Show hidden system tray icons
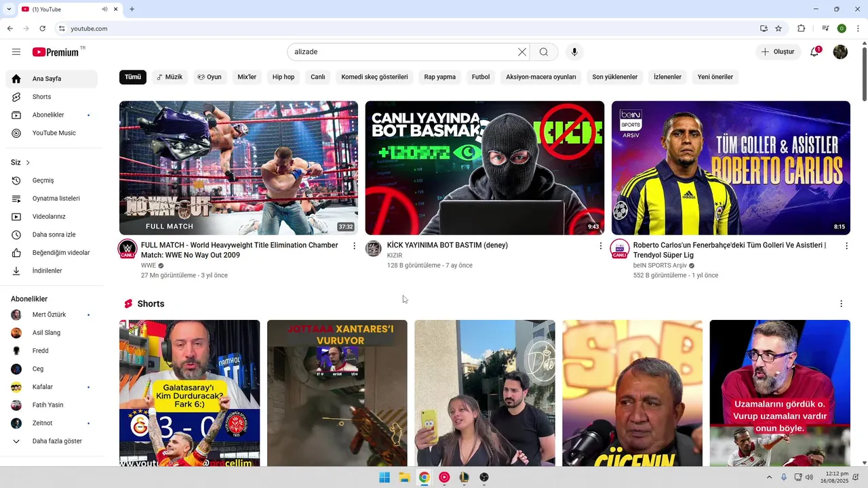This screenshot has height=488, width=868. 770,477
